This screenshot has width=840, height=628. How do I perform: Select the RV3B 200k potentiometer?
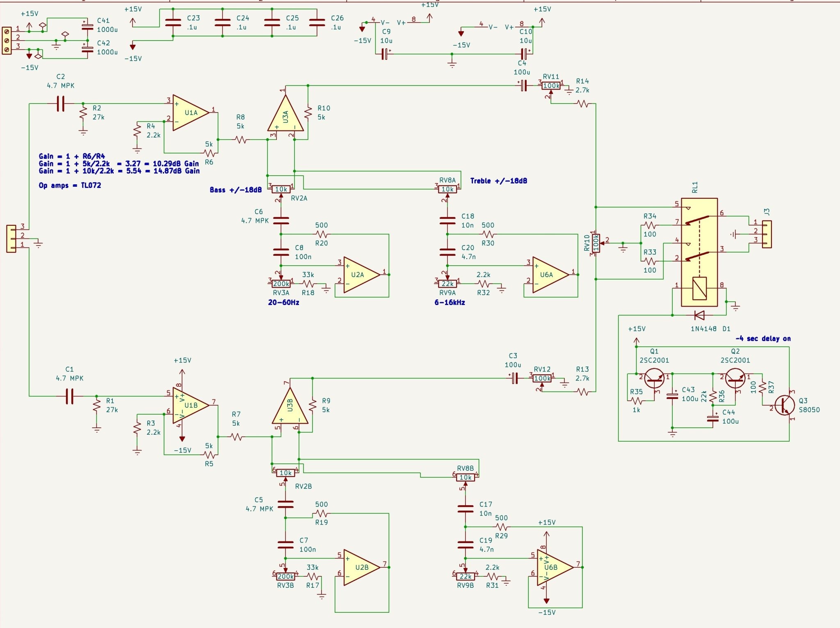click(x=285, y=576)
